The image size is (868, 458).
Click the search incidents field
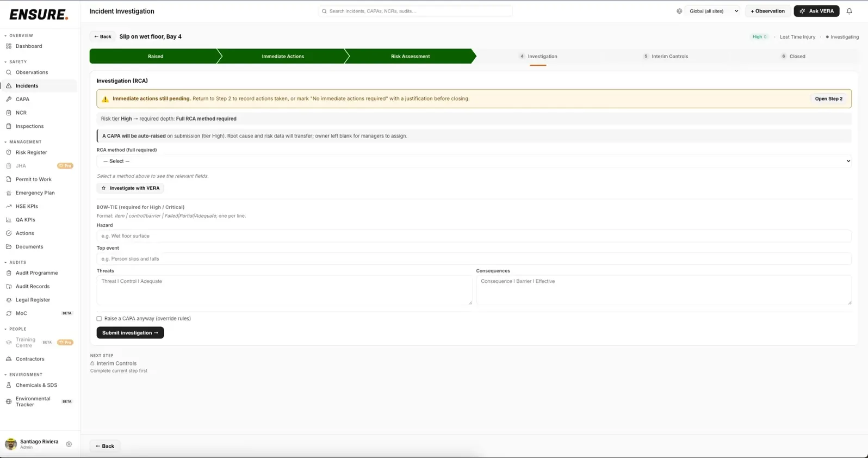[x=415, y=11]
